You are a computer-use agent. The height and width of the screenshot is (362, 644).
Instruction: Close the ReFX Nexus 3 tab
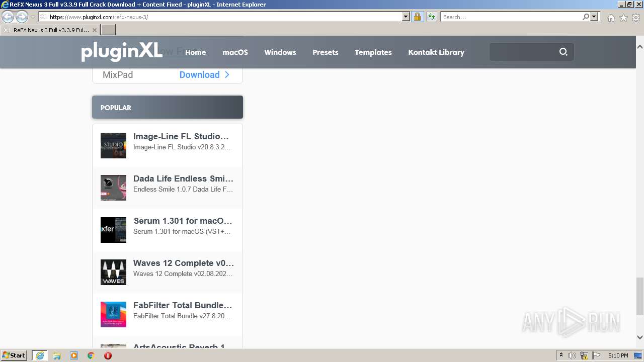pyautogui.click(x=94, y=30)
